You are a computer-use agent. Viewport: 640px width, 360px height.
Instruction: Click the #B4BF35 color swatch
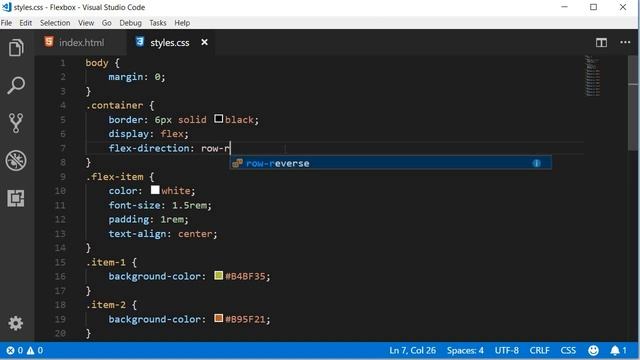point(218,276)
